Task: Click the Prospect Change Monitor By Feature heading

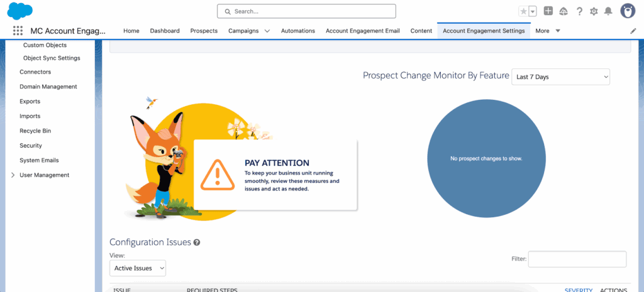Action: click(x=436, y=76)
